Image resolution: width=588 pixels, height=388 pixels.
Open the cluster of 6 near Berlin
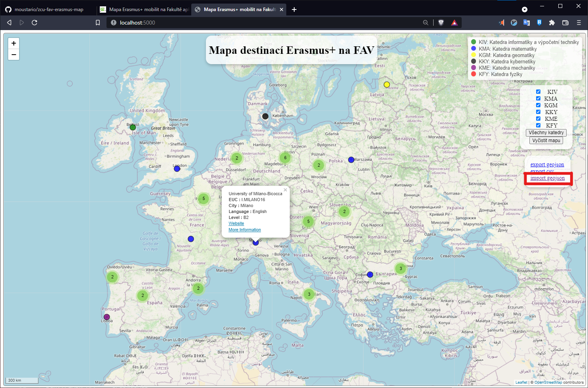coord(285,158)
